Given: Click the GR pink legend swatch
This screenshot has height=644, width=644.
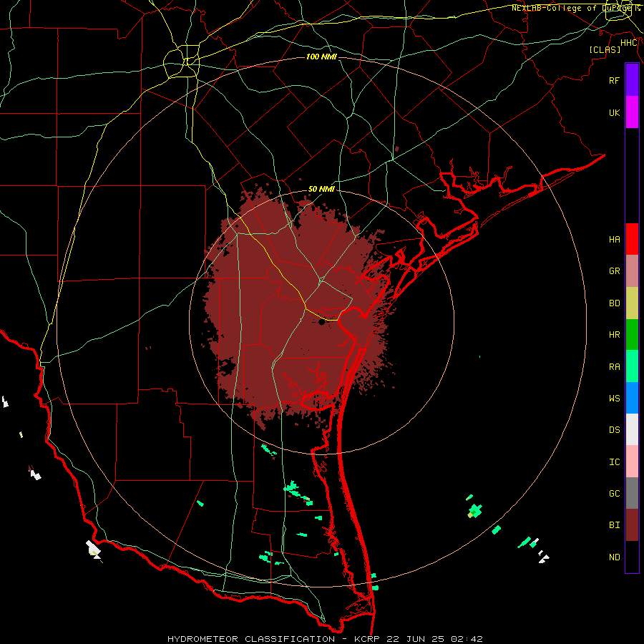Looking at the screenshot, I should [x=632, y=271].
